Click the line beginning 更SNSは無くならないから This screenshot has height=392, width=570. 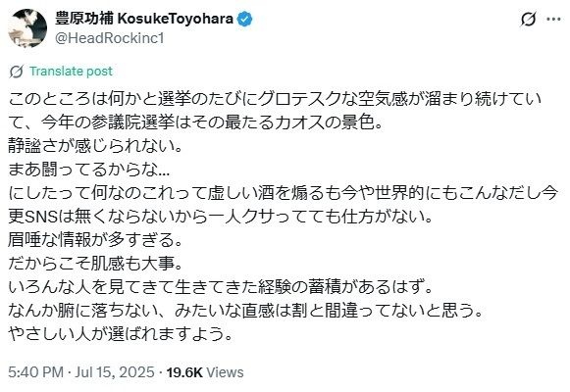(221, 217)
